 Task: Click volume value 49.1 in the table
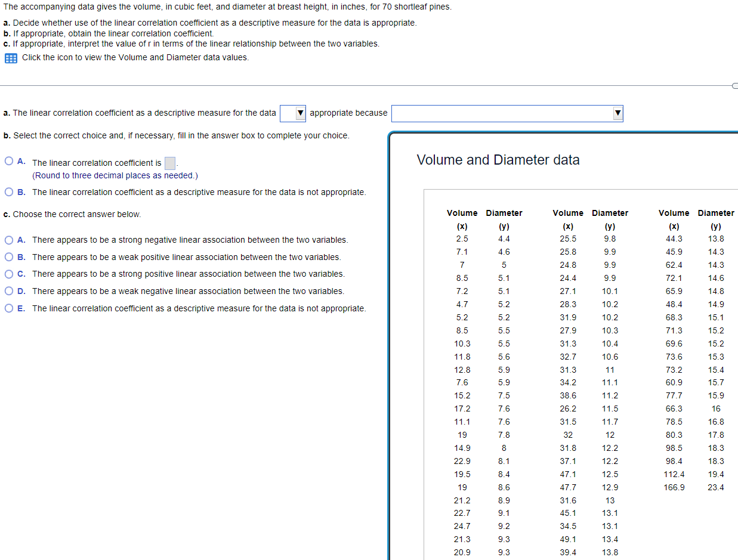568,539
